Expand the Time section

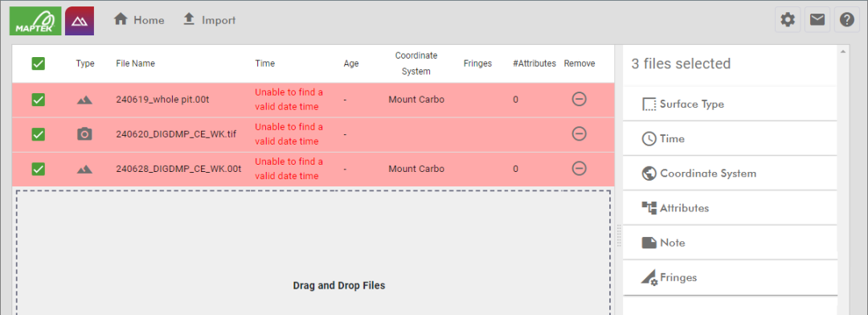click(x=730, y=138)
